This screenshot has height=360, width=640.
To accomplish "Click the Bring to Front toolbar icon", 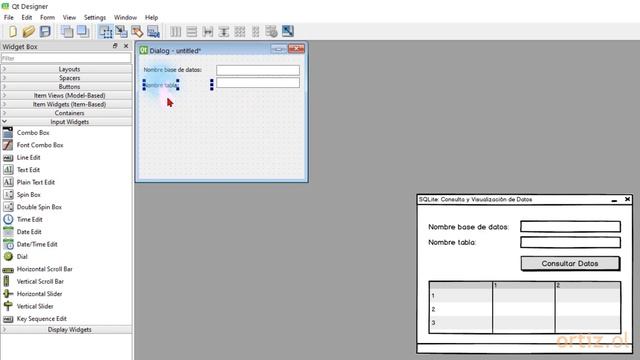I will tap(83, 31).
